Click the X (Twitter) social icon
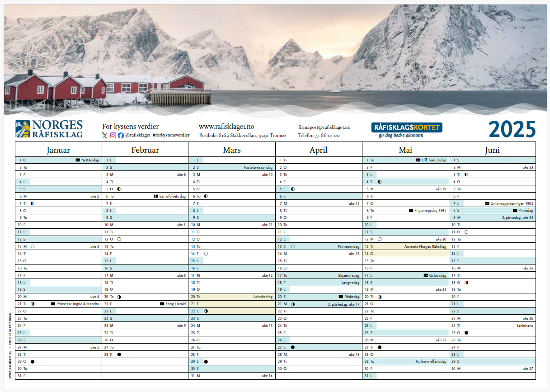This screenshot has height=392, width=550. pyautogui.click(x=105, y=135)
